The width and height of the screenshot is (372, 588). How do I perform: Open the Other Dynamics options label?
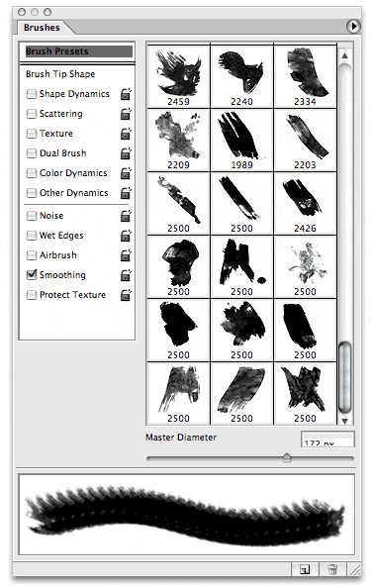74,193
